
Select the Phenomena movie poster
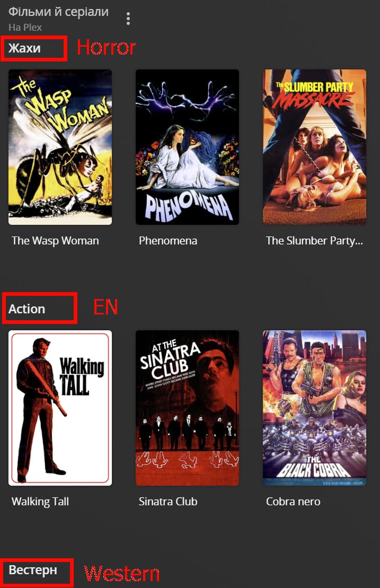[x=188, y=147]
